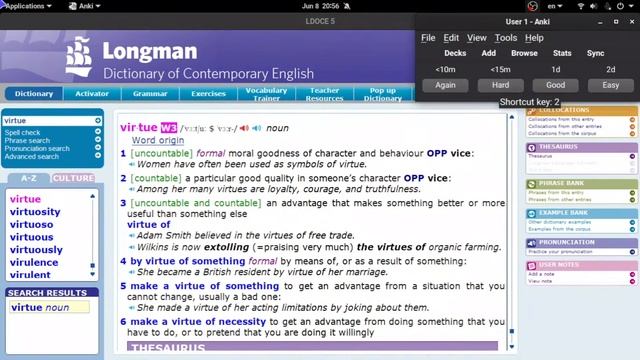This screenshot has height=360, width=640.
Task: Open the Anki View menu
Action: click(x=477, y=38)
